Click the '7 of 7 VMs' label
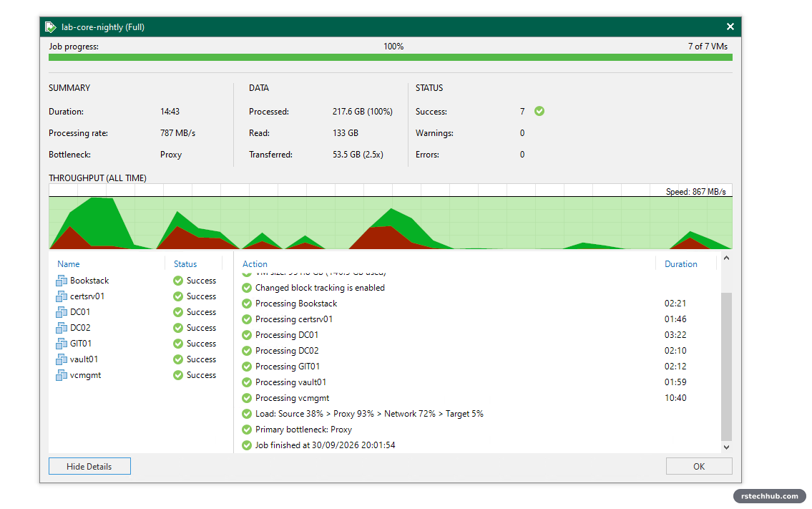Screen dimensions: 812x509 [708, 47]
